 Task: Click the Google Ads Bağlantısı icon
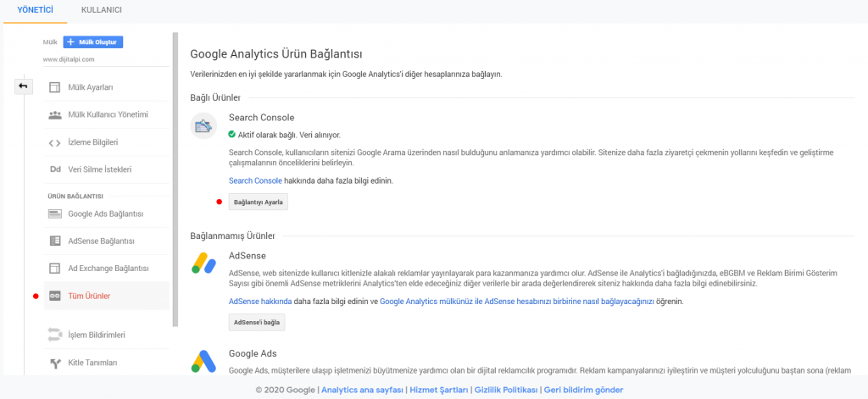(54, 213)
